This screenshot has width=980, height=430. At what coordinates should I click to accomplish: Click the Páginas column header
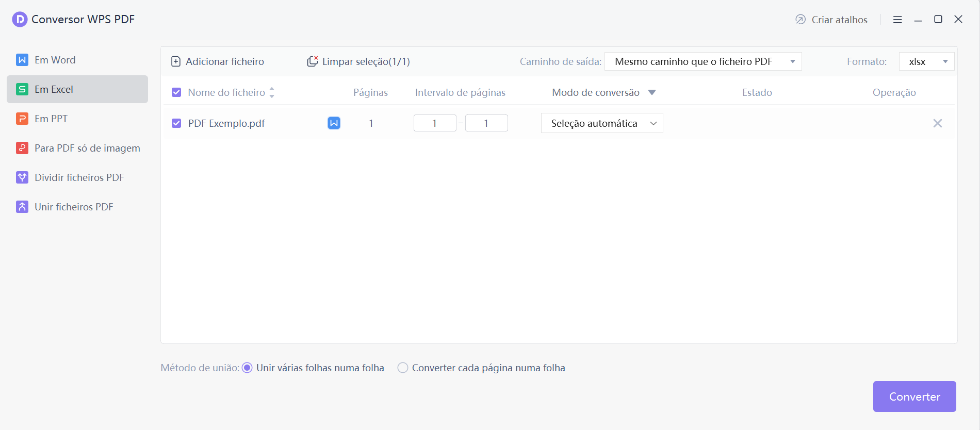click(370, 92)
